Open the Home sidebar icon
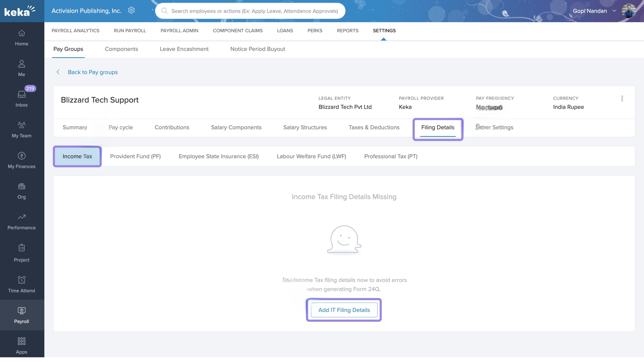 (x=21, y=33)
